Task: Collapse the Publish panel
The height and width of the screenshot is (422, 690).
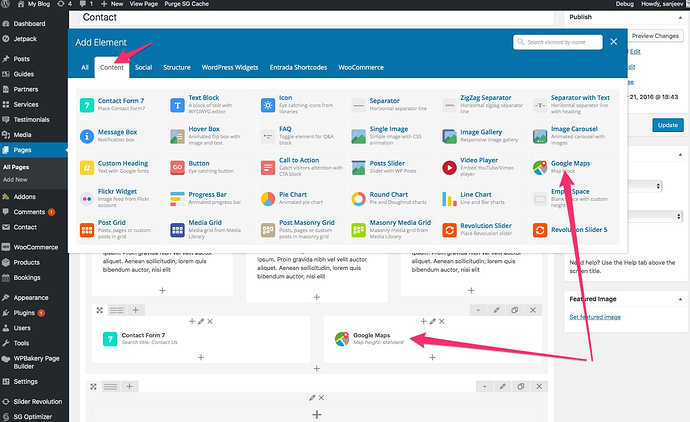Action: (680, 17)
